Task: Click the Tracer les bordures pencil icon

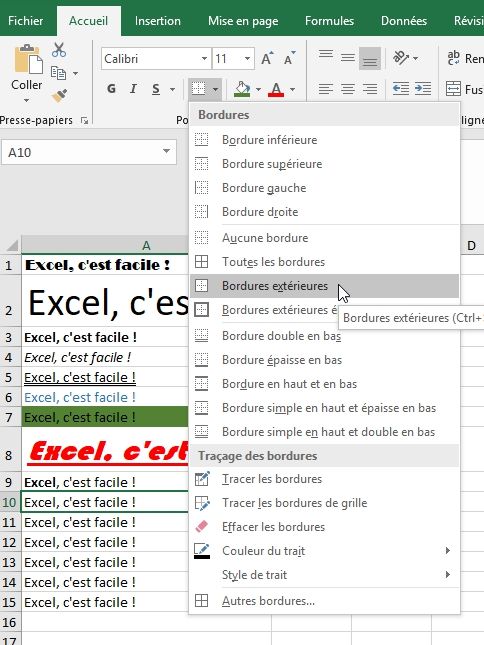Action: point(202,479)
